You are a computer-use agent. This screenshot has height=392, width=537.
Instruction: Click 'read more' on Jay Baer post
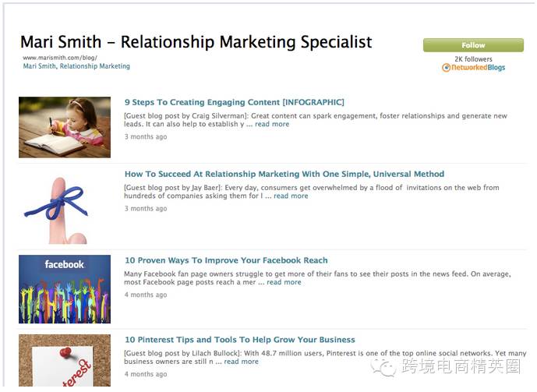tap(291, 196)
